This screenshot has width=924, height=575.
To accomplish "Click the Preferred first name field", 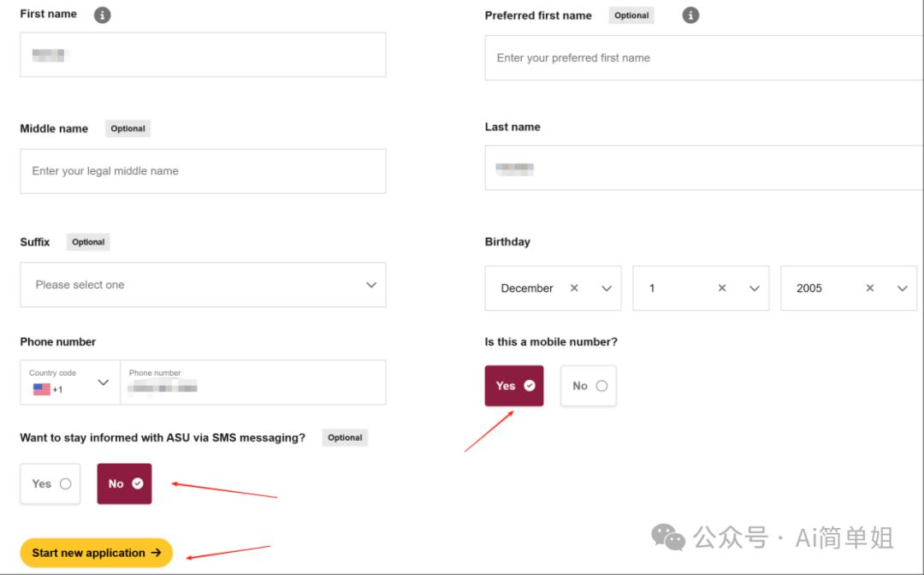I will 702,58.
